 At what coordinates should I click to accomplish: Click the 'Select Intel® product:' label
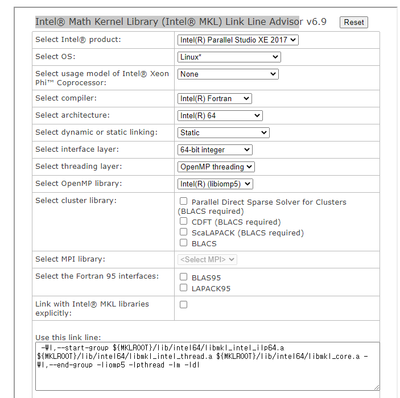78,39
